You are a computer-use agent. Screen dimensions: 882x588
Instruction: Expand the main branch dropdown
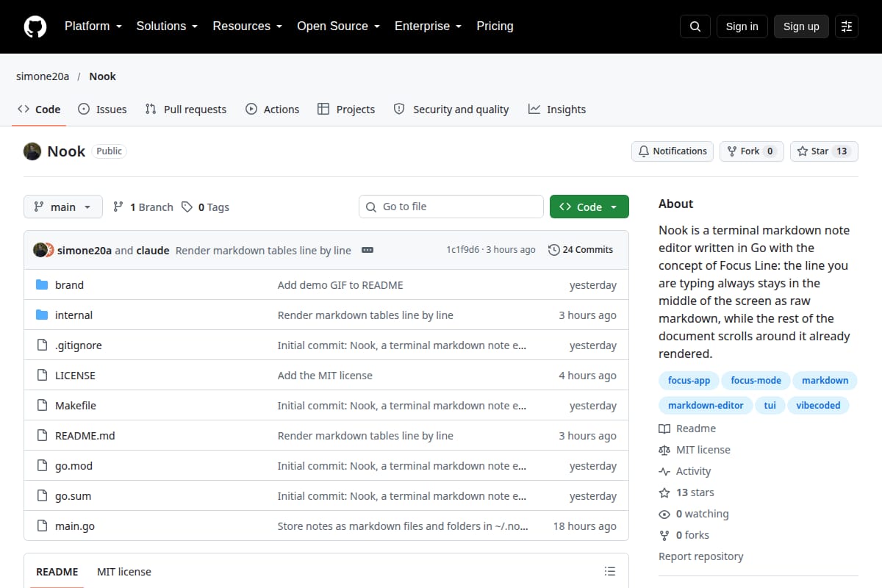pyautogui.click(x=63, y=207)
